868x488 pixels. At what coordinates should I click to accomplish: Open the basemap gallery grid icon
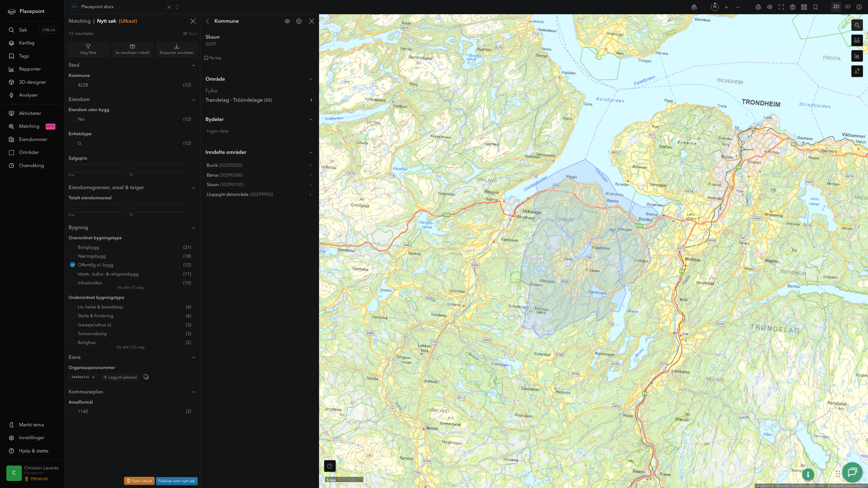[804, 7]
